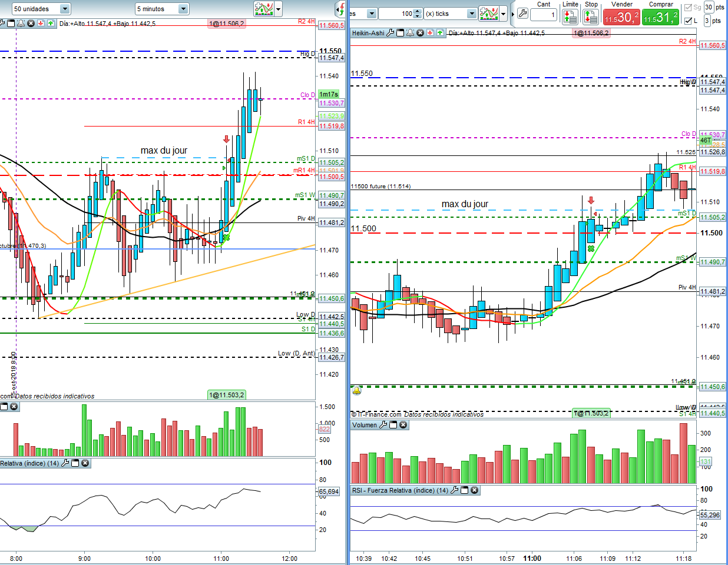Viewport: 728px width, 565px height.
Task: Set an alert with left chart bell icon
Action: click(x=21, y=24)
